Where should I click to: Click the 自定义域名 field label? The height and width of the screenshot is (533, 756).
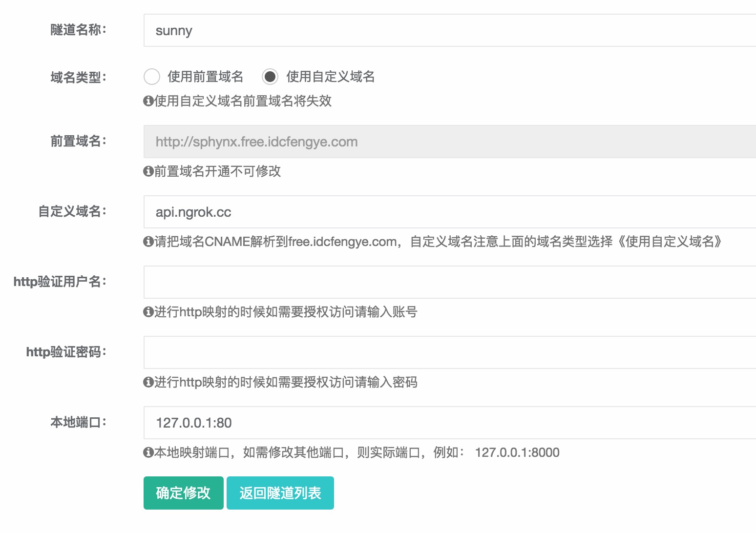click(72, 211)
